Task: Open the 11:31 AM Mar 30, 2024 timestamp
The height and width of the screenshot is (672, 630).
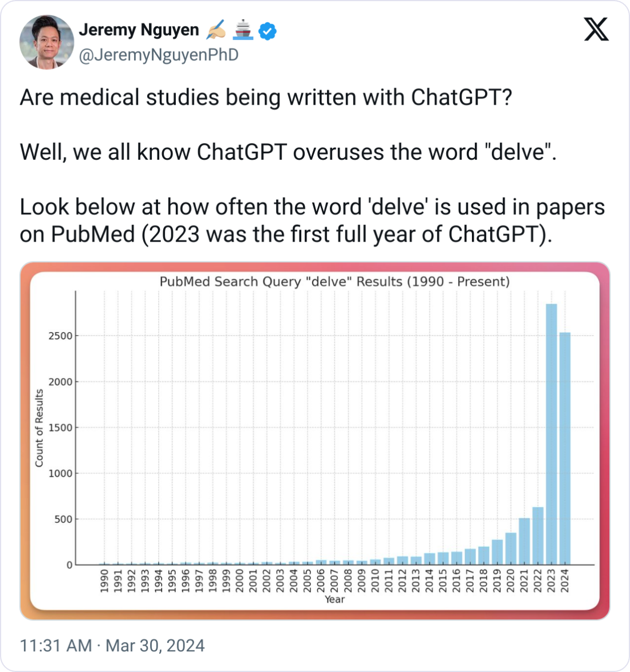Action: click(112, 646)
